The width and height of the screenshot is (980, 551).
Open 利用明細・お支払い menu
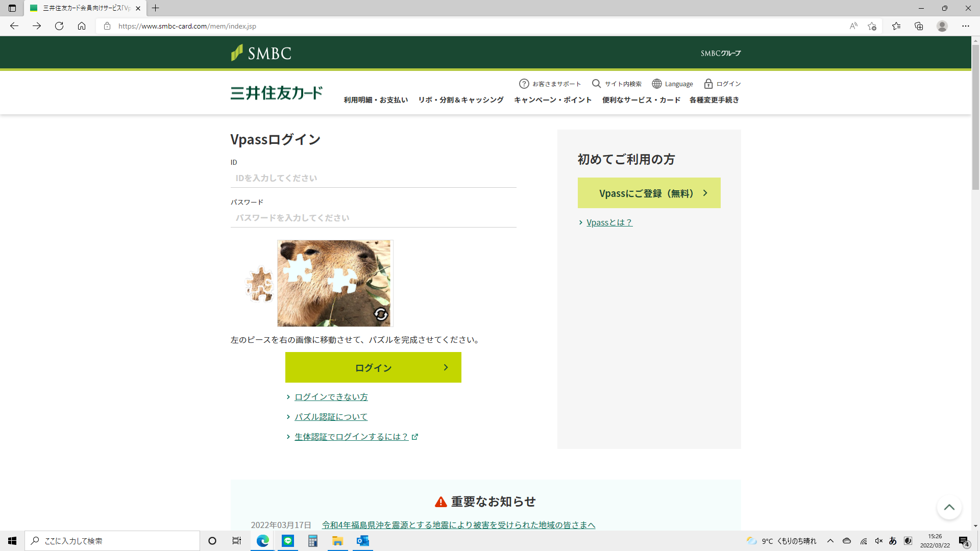click(376, 100)
